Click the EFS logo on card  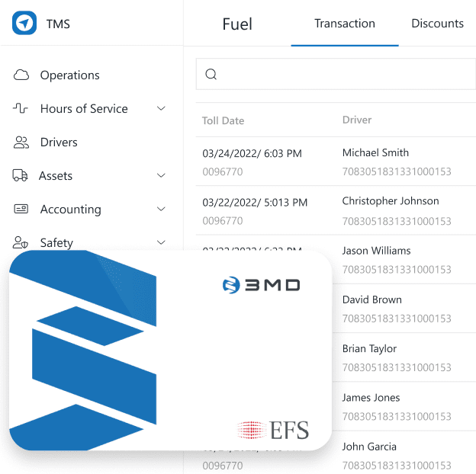pos(273,430)
